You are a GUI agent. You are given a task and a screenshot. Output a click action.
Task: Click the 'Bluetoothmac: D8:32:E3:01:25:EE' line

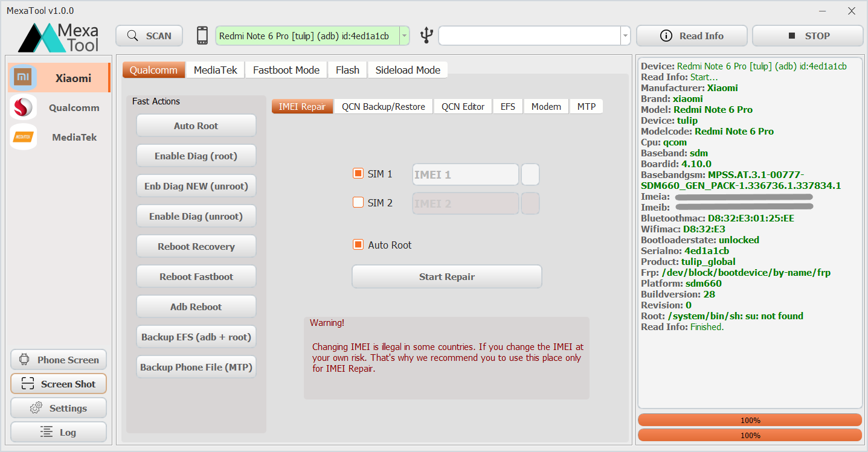tap(718, 218)
